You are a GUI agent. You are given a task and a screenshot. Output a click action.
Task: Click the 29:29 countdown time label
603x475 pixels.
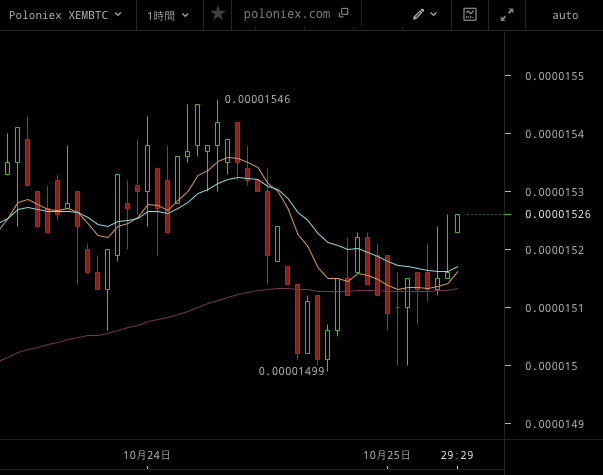(x=457, y=455)
